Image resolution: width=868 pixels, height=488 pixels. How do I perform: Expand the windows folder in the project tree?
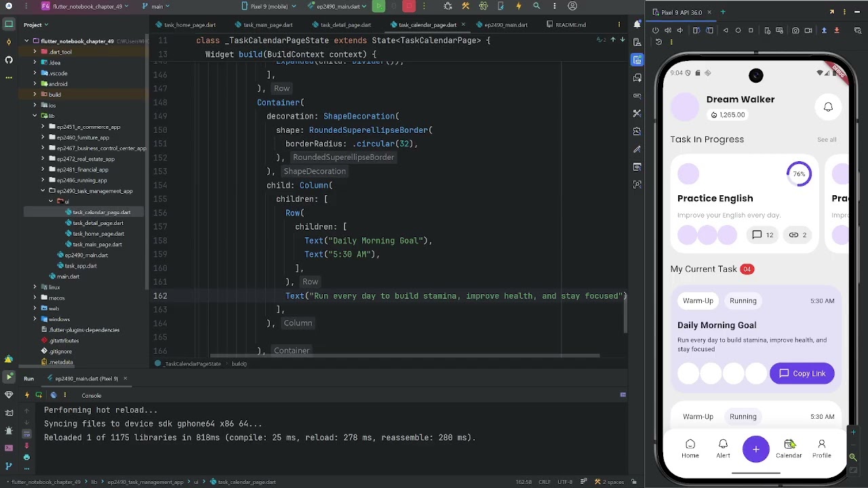pyautogui.click(x=35, y=319)
